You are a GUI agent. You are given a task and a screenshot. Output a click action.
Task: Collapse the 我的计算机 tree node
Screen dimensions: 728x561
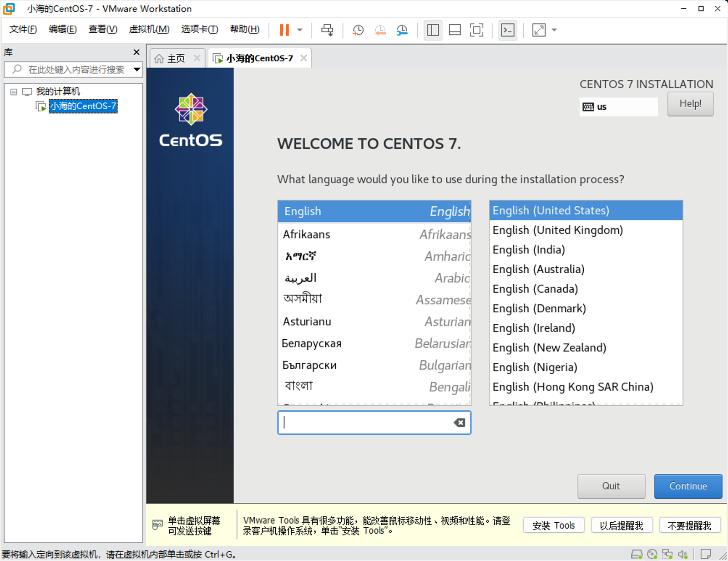point(14,92)
